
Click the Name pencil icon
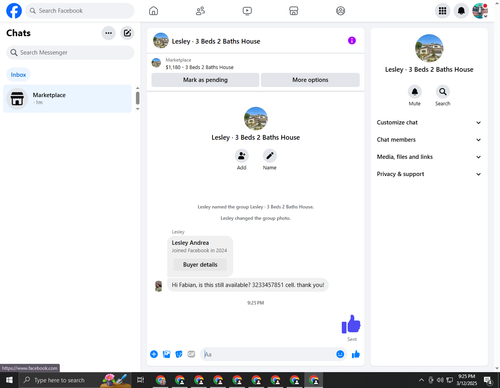coord(270,156)
